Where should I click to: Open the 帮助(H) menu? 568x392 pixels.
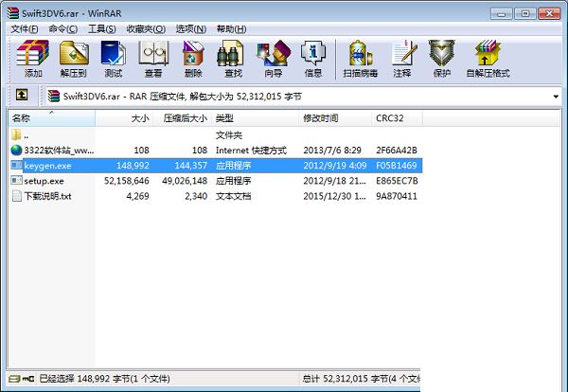click(232, 29)
